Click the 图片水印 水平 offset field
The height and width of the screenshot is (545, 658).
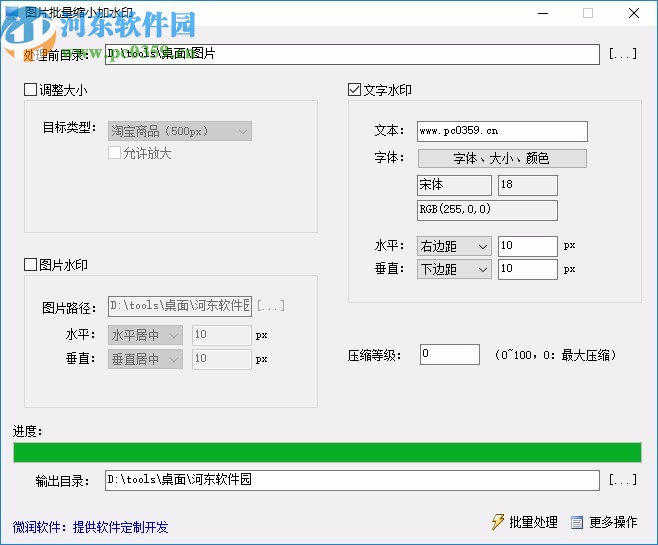[222, 335]
